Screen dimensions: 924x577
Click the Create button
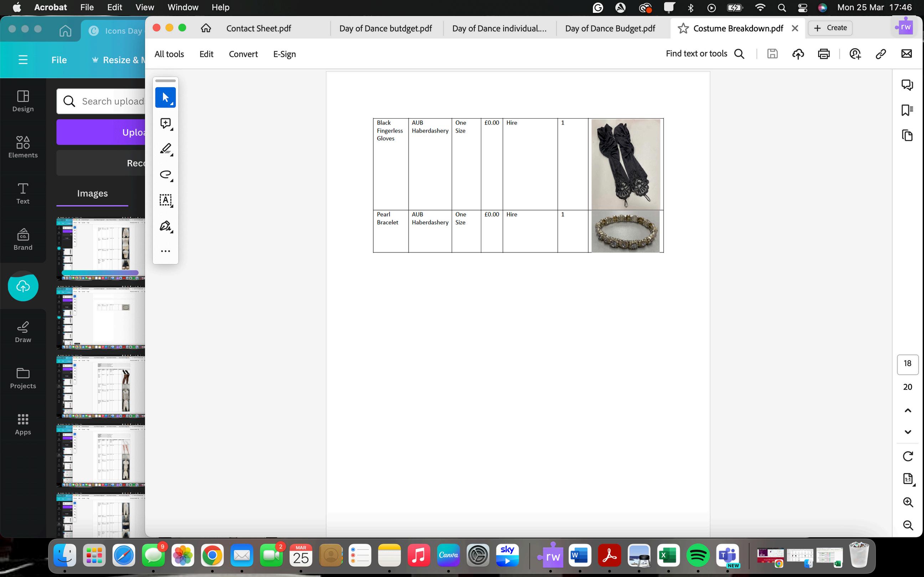(830, 28)
